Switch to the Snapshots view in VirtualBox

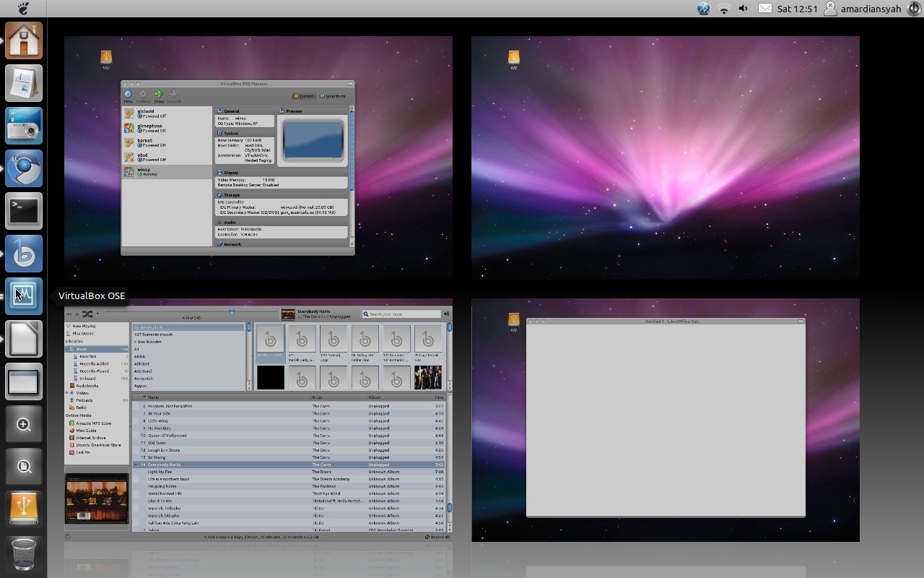333,96
